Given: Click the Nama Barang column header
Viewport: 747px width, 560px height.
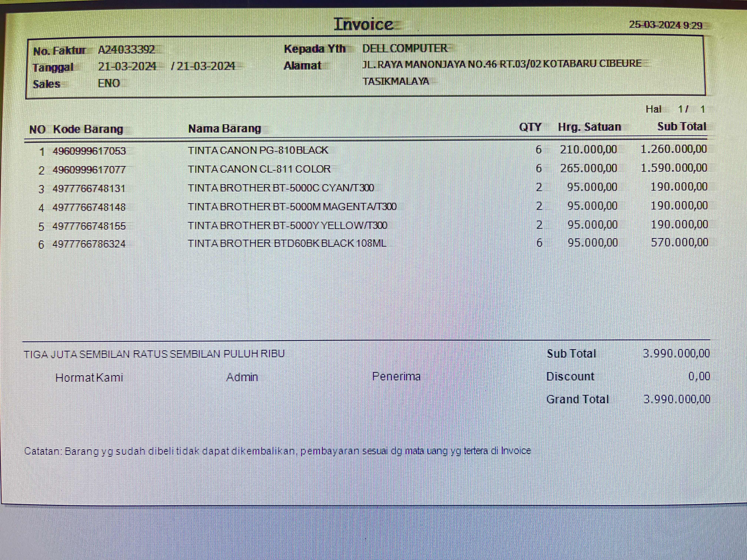Looking at the screenshot, I should (x=225, y=128).
